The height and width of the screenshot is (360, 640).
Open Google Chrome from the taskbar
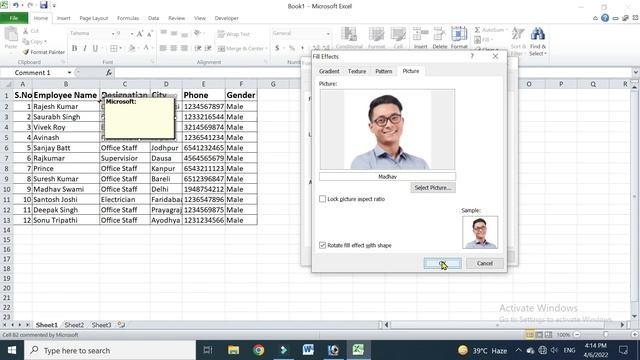pyautogui.click(x=258, y=350)
